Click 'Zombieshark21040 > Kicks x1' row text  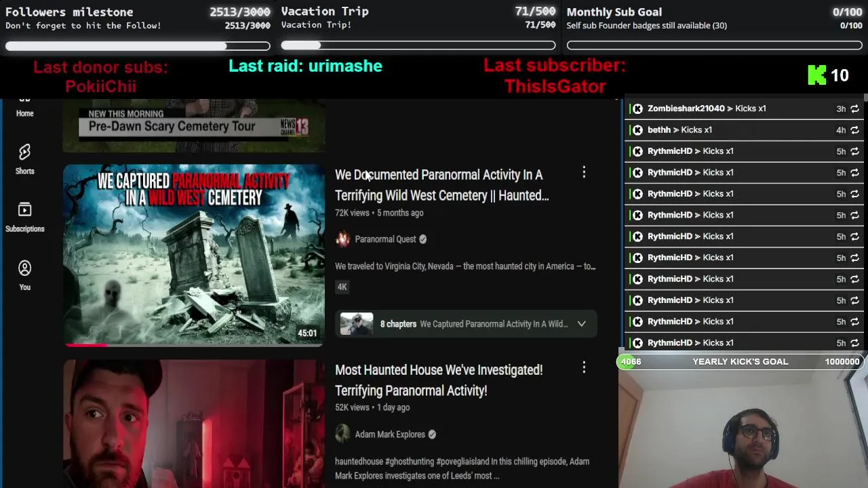pos(707,108)
